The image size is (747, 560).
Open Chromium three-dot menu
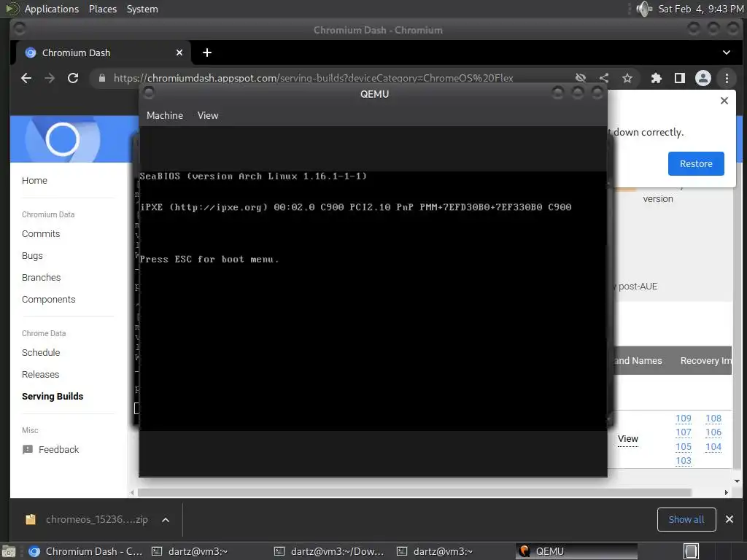pyautogui.click(x=727, y=78)
